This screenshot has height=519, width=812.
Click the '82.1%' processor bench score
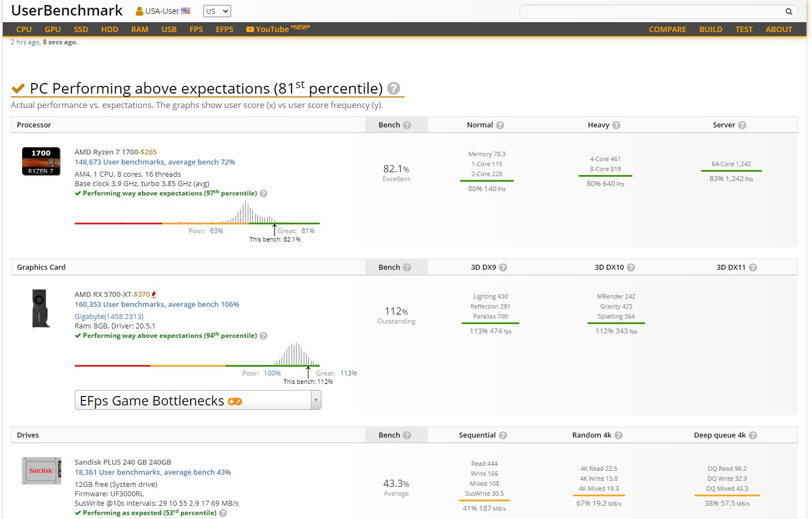click(x=396, y=169)
